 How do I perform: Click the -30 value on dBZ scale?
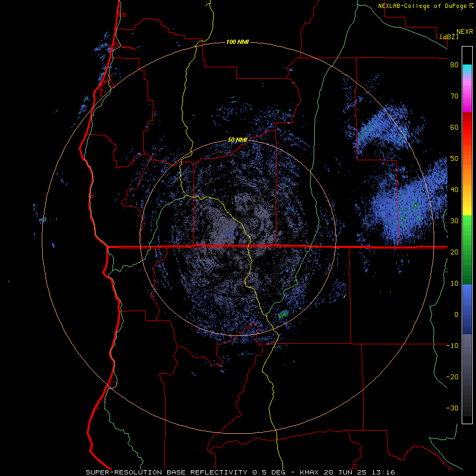[x=452, y=408]
